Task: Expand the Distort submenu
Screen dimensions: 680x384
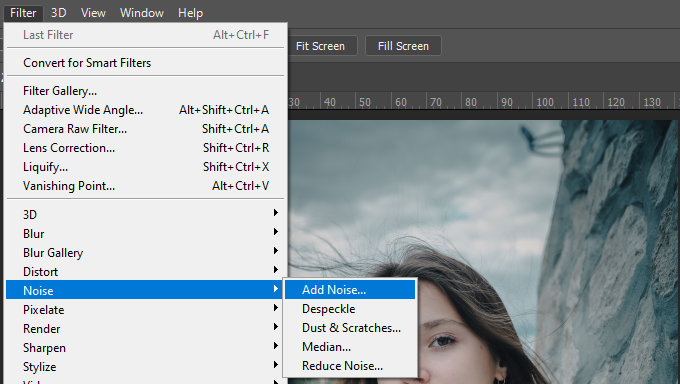Action: coord(145,272)
